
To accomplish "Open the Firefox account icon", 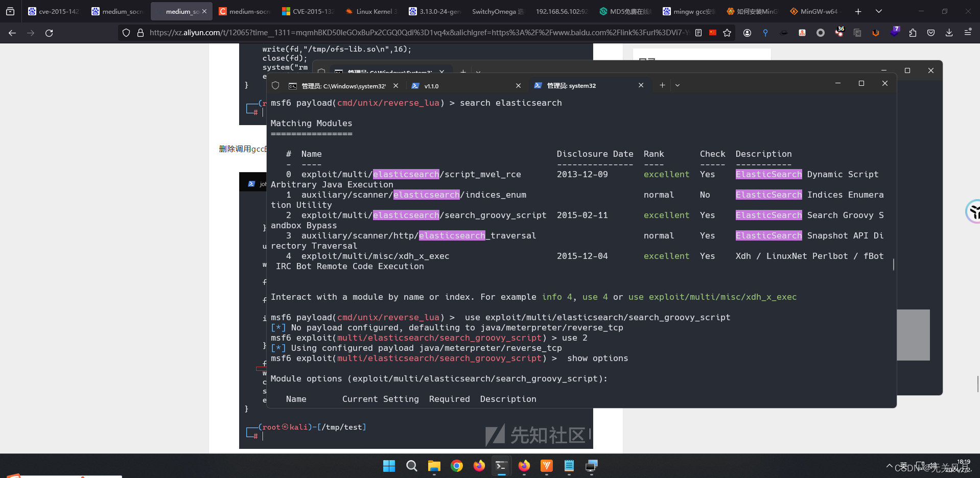I will click(x=747, y=33).
